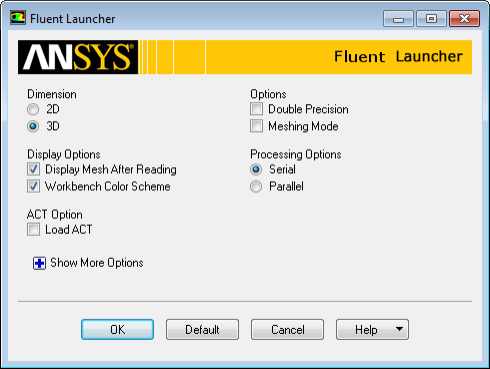Click the OK button
490x369 pixels.
click(x=117, y=330)
